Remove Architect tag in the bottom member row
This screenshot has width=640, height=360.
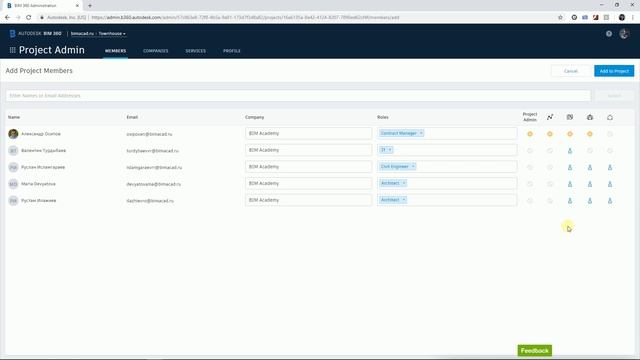click(x=404, y=200)
